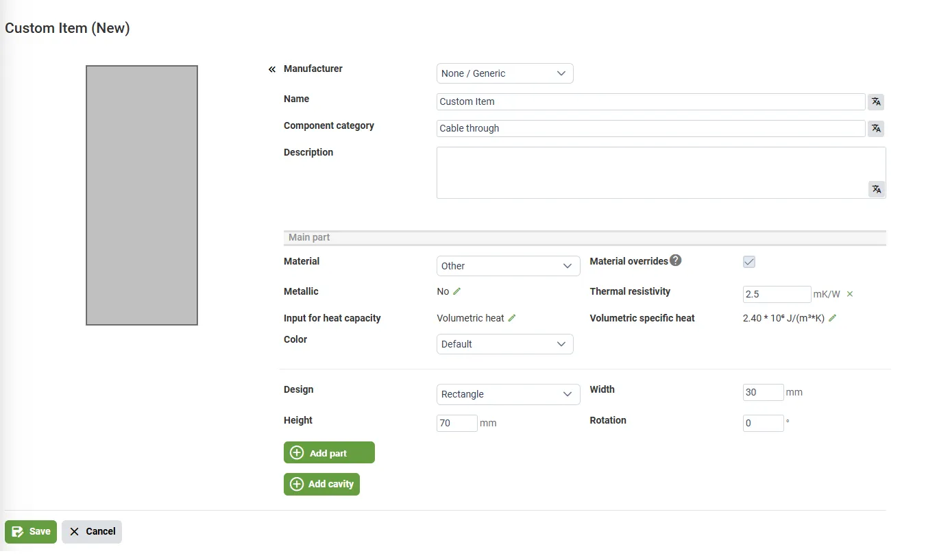This screenshot has width=939, height=560.
Task: Click the gray rectangle item preview
Action: pos(142,195)
